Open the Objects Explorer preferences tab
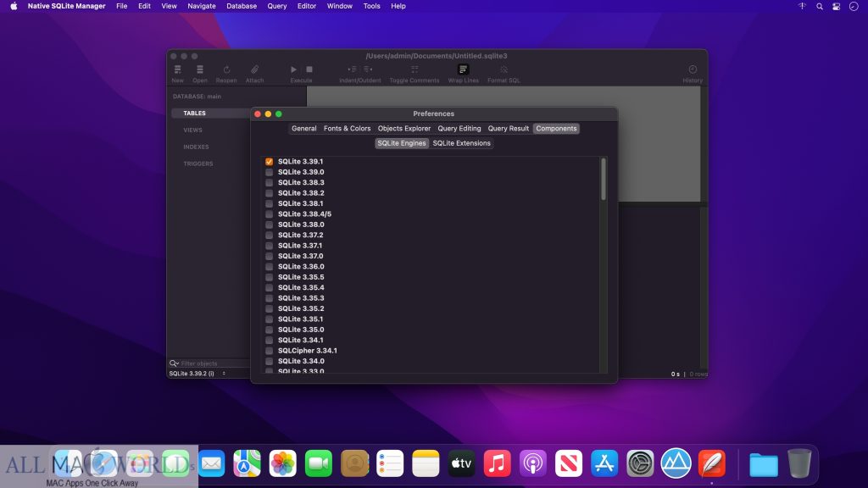The width and height of the screenshot is (868, 488). click(404, 129)
